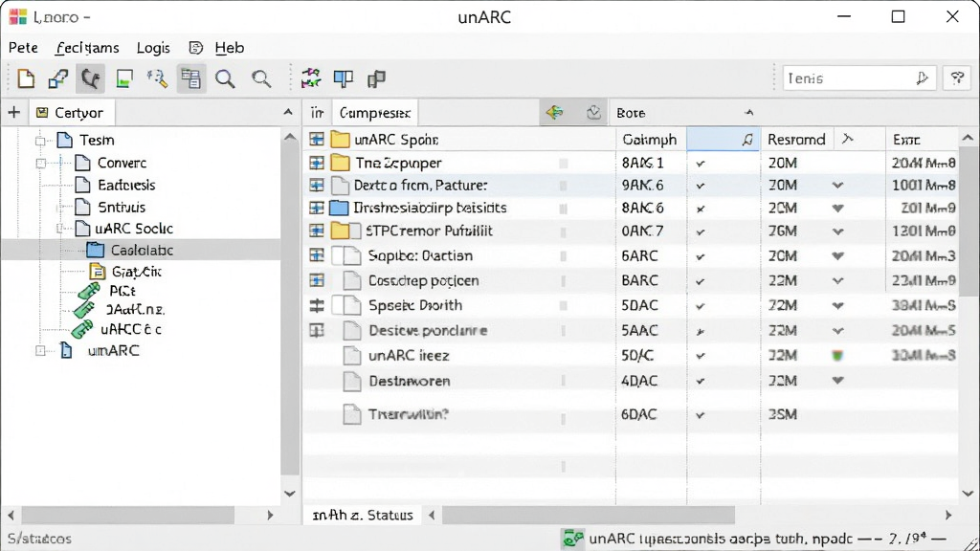Switch to the Campresex tab
The height and width of the screenshot is (551, 980).
375,113
